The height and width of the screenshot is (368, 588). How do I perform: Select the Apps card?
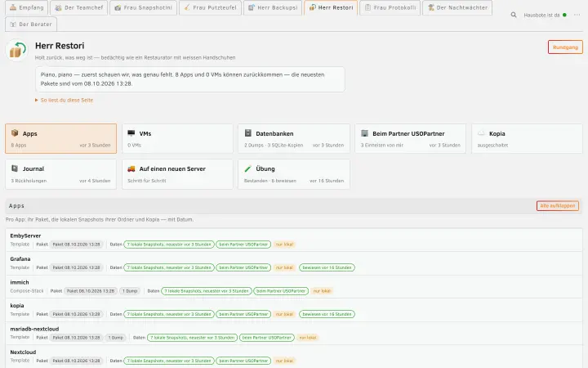[x=60, y=138]
